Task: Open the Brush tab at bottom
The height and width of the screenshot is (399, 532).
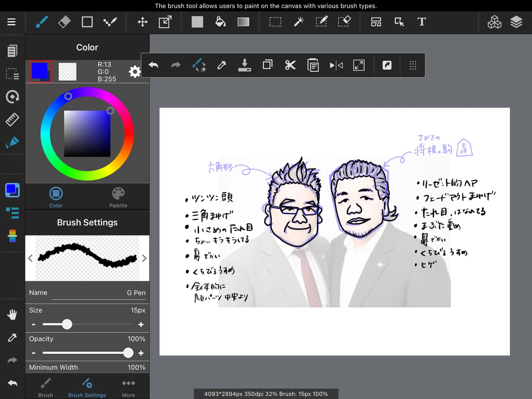Action: [x=46, y=387]
